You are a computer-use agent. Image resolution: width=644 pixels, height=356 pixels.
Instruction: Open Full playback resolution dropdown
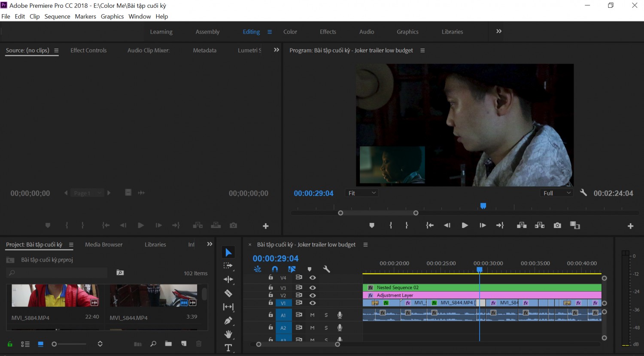(557, 193)
